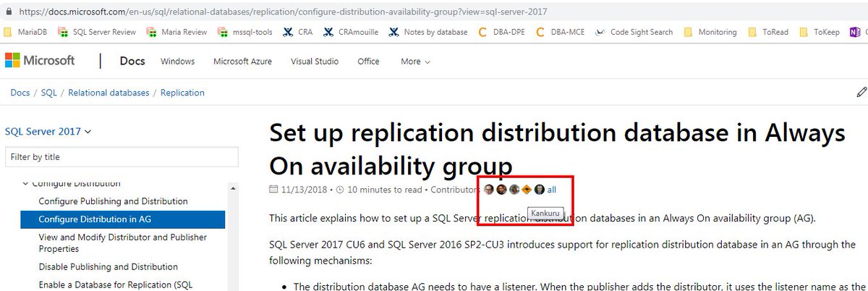Image resolution: width=868 pixels, height=291 pixels.
Task: Click the edit pencil icon near breadcrumbs
Action: tap(861, 92)
